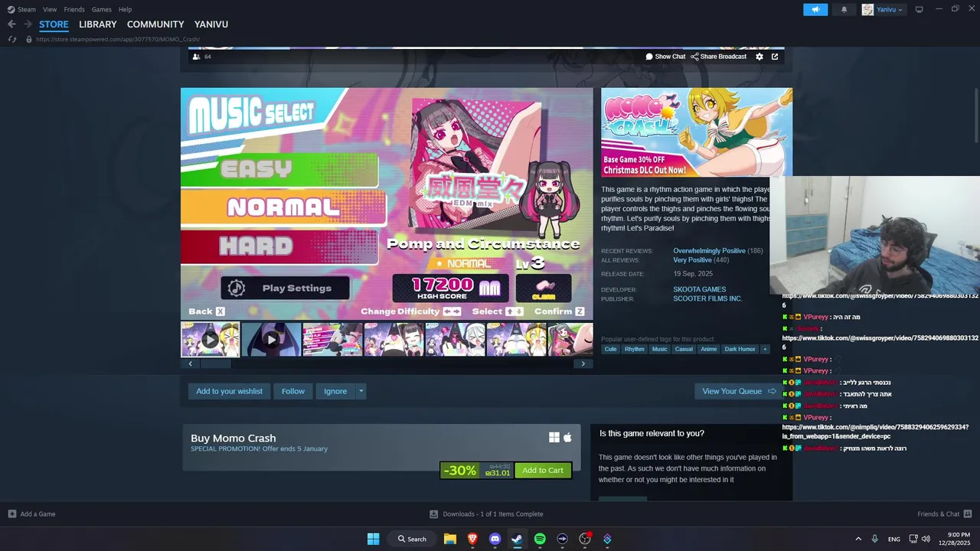Open the notifications bell
Screen dimensions: 980x551
click(x=844, y=9)
